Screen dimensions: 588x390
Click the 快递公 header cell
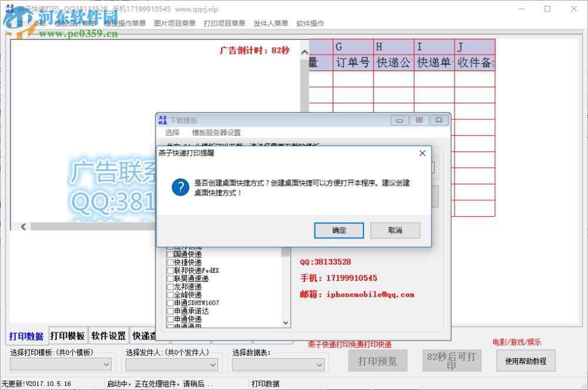pos(393,63)
